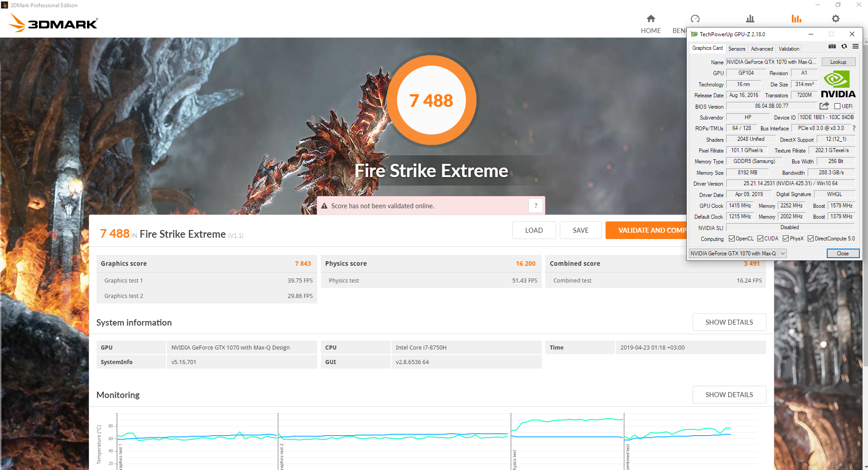Minimize the GPU-Z window
This screenshot has width=868, height=470.
coord(811,34)
